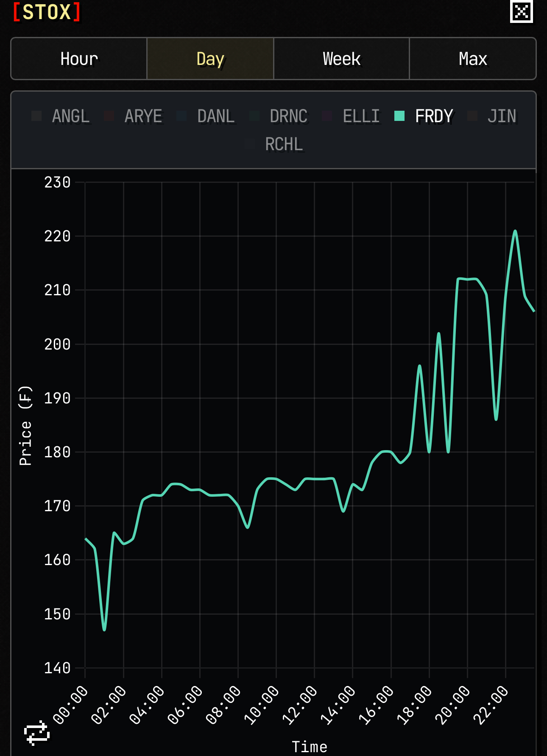The width and height of the screenshot is (547, 756).
Task: Open the Week tab
Action: pyautogui.click(x=341, y=59)
